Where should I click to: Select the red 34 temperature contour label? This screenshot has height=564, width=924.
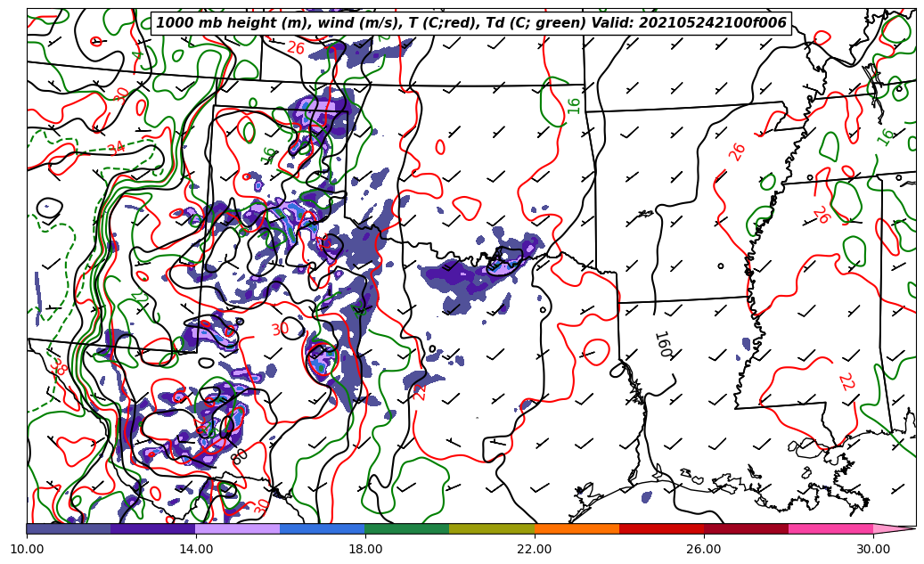(117, 148)
